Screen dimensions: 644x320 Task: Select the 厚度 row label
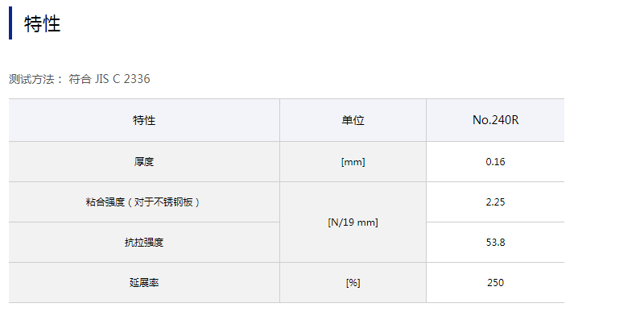coord(144,162)
